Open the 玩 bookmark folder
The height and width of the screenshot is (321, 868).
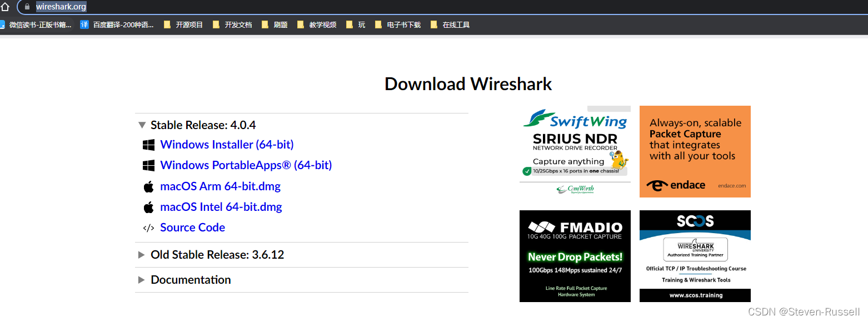point(356,24)
